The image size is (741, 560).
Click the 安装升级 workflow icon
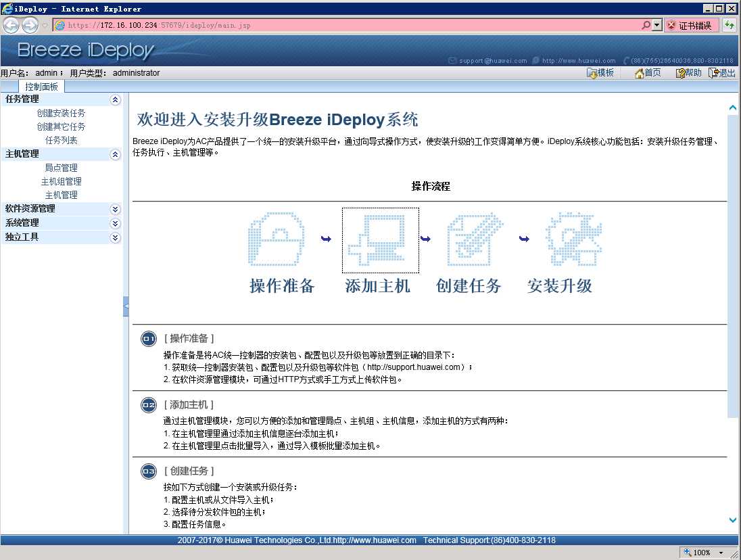[574, 239]
